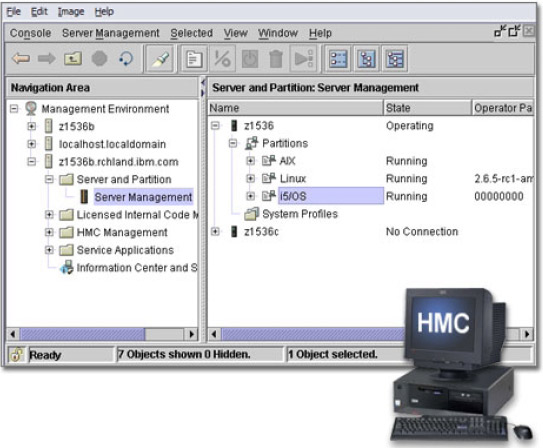Expand the localhost.localdomain tree node
The image size is (543, 448).
click(32, 144)
